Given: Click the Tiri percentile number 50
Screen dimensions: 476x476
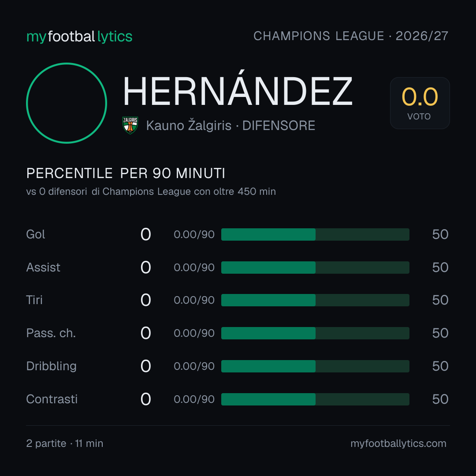Looking at the screenshot, I should point(440,300).
